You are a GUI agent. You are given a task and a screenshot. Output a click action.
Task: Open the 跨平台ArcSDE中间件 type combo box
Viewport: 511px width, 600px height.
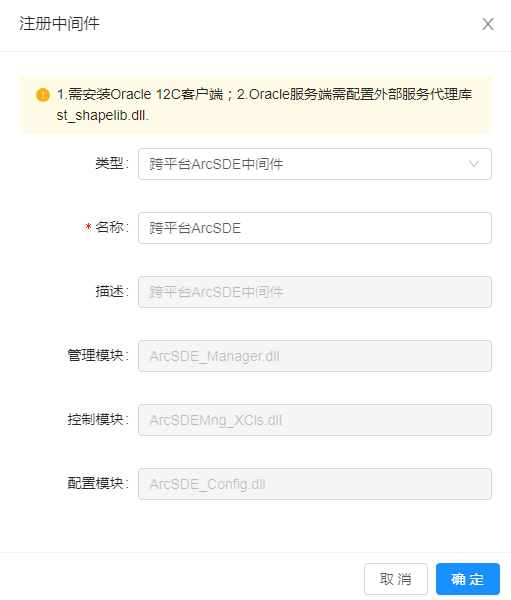(315, 164)
